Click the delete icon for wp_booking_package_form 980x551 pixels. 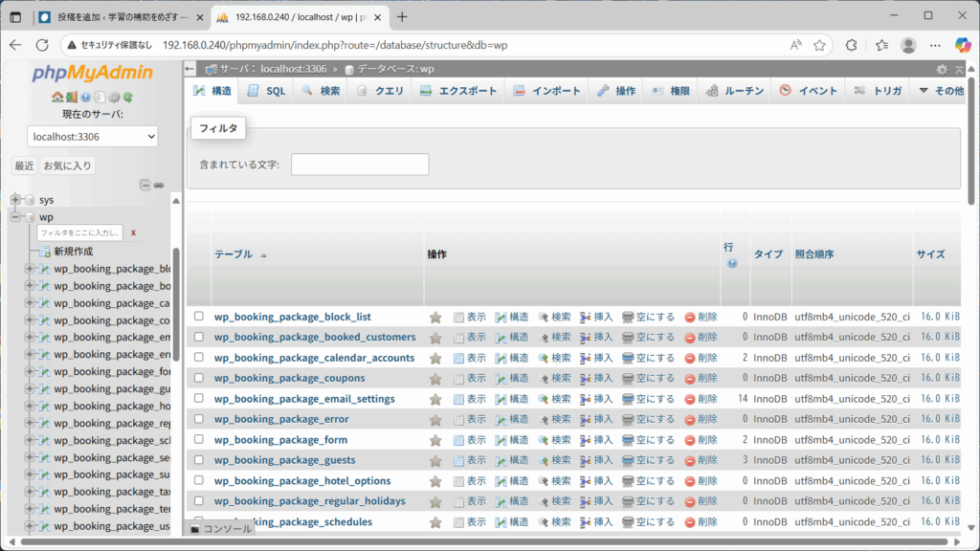coord(690,440)
